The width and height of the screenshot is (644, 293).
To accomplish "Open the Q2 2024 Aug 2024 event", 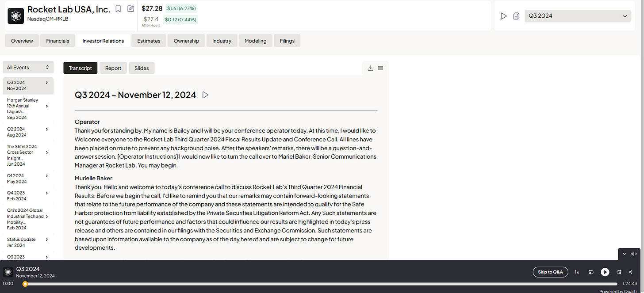I will 28,132.
